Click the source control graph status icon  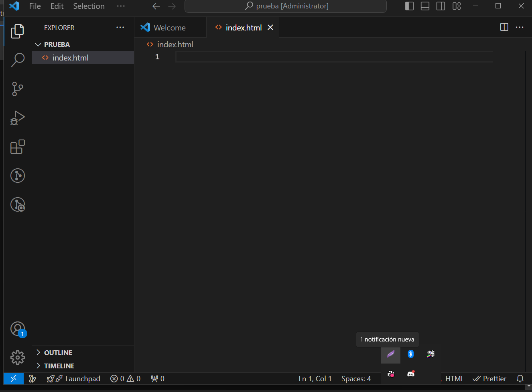click(x=32, y=378)
